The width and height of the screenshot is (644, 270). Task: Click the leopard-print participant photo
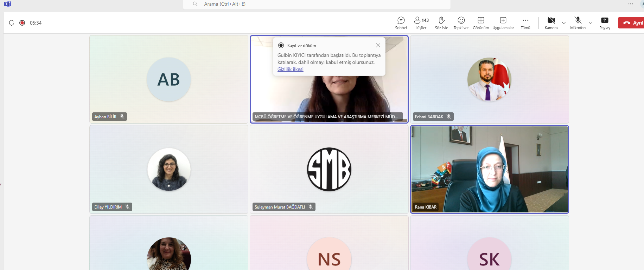(169, 254)
